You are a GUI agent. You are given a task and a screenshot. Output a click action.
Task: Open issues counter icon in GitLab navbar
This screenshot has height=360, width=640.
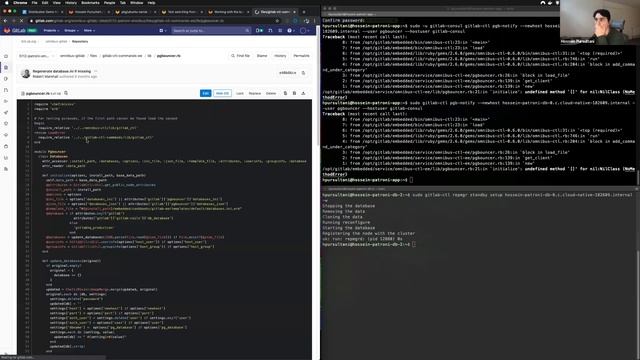(259, 31)
